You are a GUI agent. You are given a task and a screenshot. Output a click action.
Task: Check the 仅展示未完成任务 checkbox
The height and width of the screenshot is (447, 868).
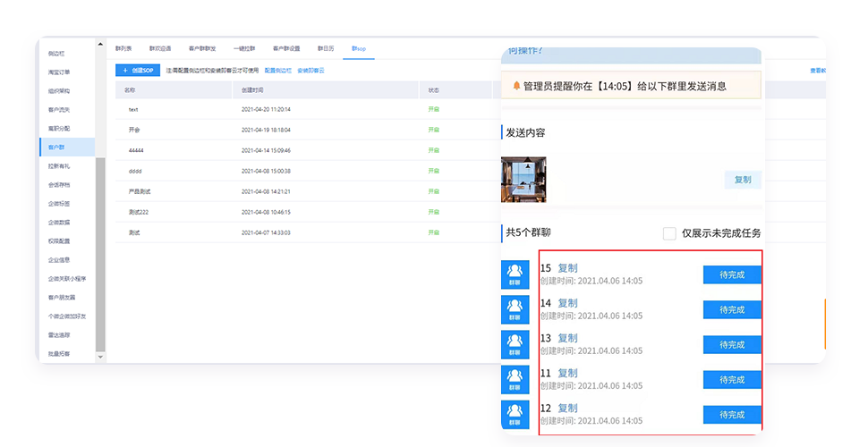669,233
